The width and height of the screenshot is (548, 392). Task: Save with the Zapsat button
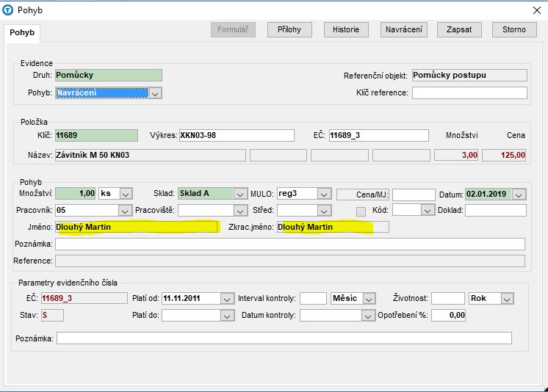coord(459,29)
